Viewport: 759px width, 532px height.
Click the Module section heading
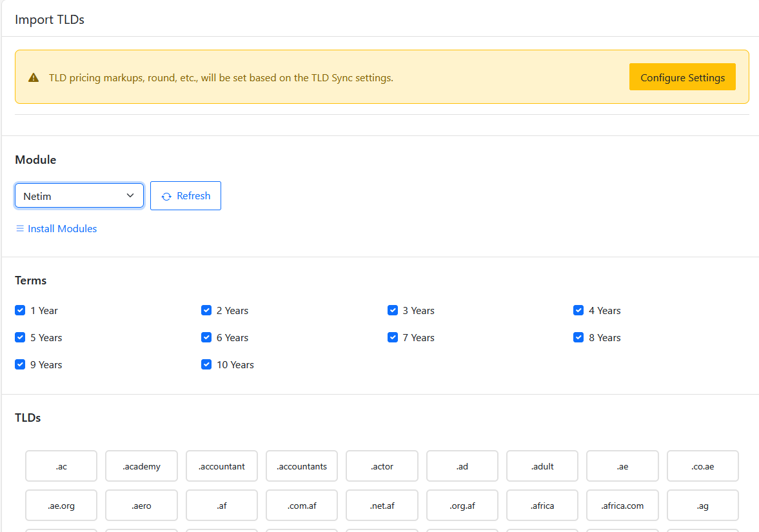35,160
